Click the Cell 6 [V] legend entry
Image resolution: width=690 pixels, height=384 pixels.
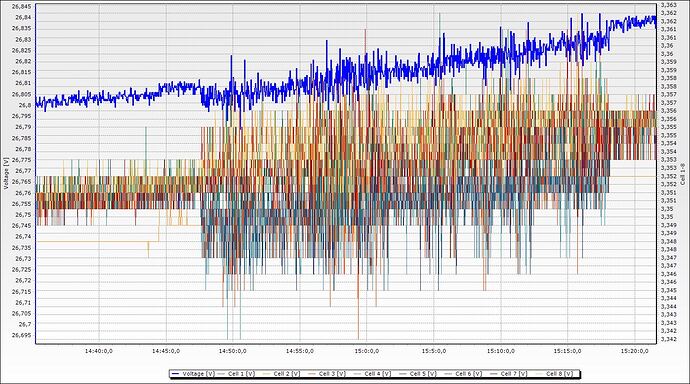pyautogui.click(x=463, y=373)
